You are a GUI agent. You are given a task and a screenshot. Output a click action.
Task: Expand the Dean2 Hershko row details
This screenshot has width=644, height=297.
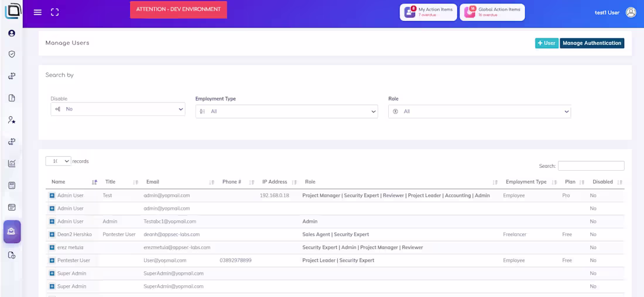click(52, 234)
